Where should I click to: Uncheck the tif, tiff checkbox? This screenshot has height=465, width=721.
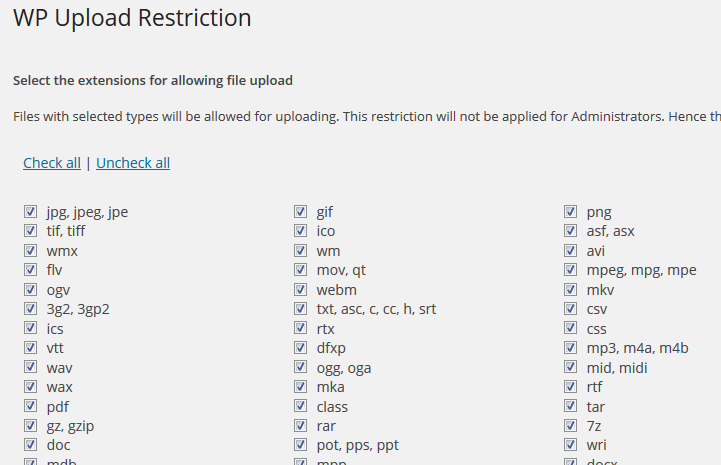(30, 231)
